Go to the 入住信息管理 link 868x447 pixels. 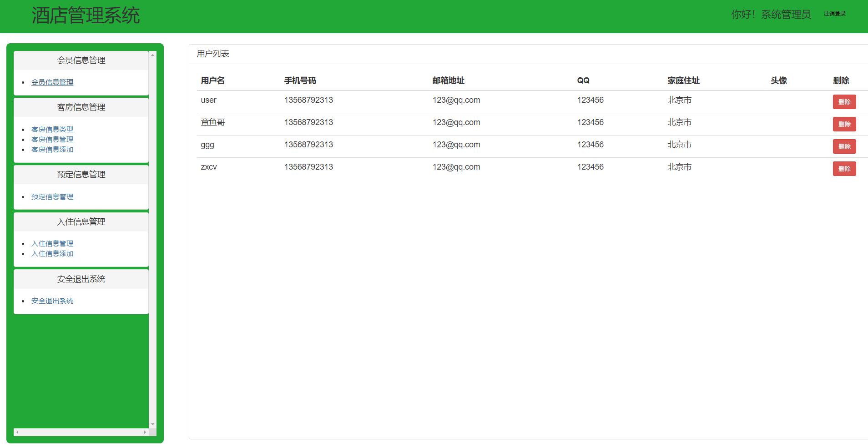(52, 244)
